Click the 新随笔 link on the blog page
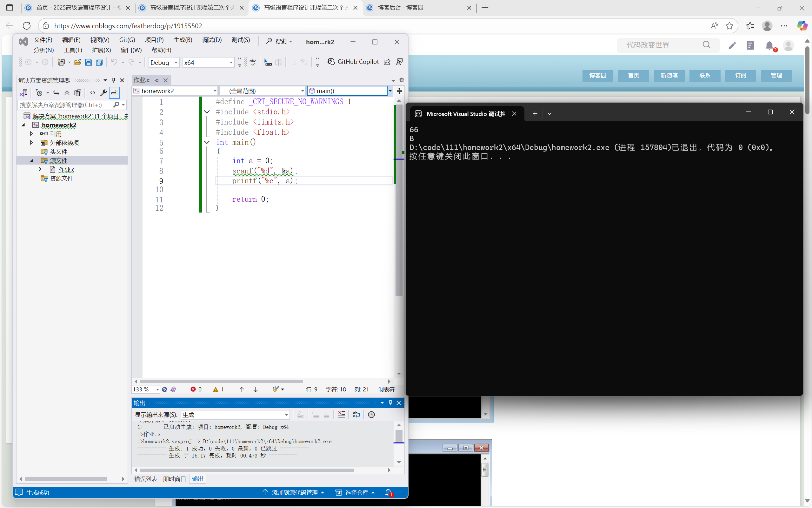The width and height of the screenshot is (812, 508). pyautogui.click(x=669, y=76)
